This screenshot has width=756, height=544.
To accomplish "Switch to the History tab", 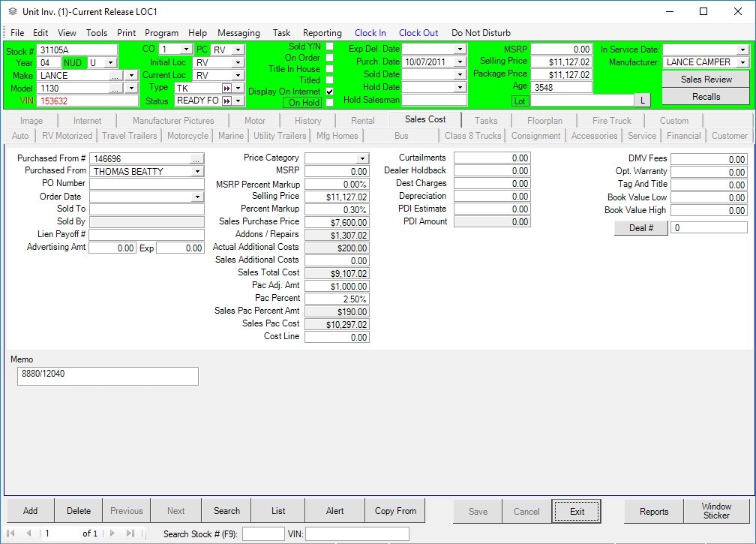I will (x=308, y=121).
